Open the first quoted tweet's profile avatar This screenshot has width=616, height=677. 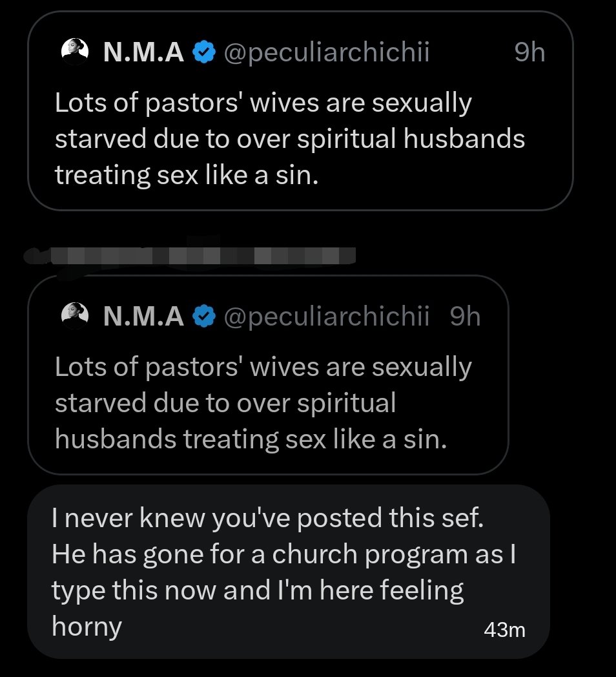74,52
